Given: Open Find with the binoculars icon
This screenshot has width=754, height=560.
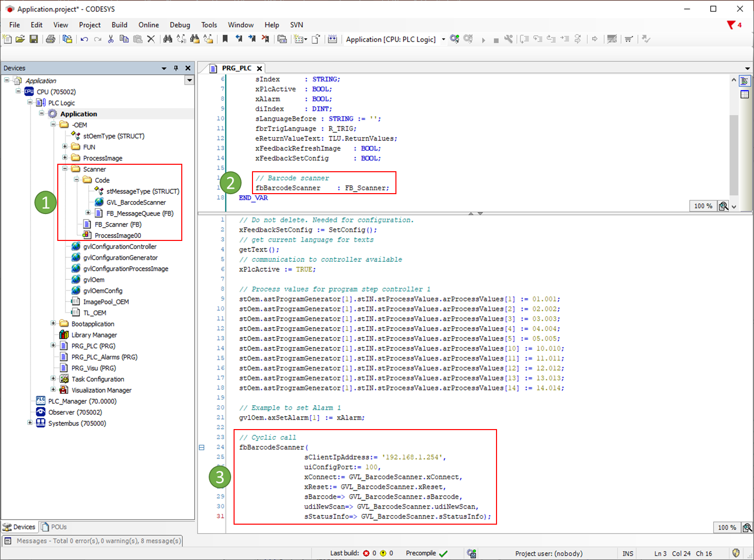Looking at the screenshot, I should tap(168, 39).
